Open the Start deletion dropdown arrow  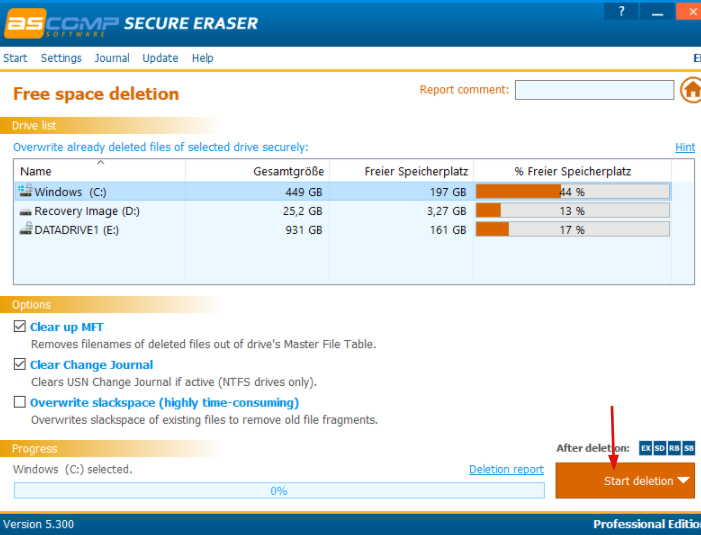tap(684, 481)
